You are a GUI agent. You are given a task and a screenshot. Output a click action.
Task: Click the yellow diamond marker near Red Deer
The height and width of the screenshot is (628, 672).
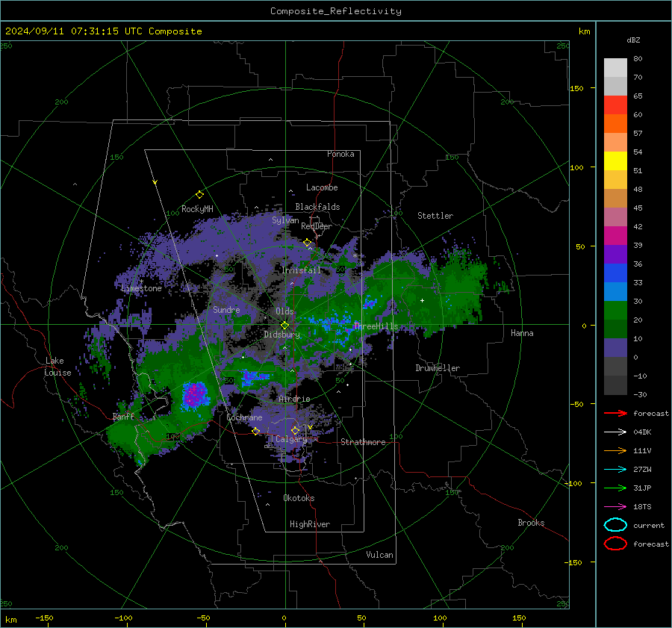[307, 243]
